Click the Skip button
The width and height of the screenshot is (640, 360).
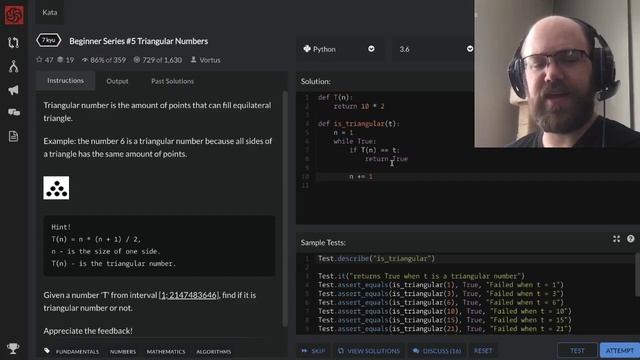313,351
